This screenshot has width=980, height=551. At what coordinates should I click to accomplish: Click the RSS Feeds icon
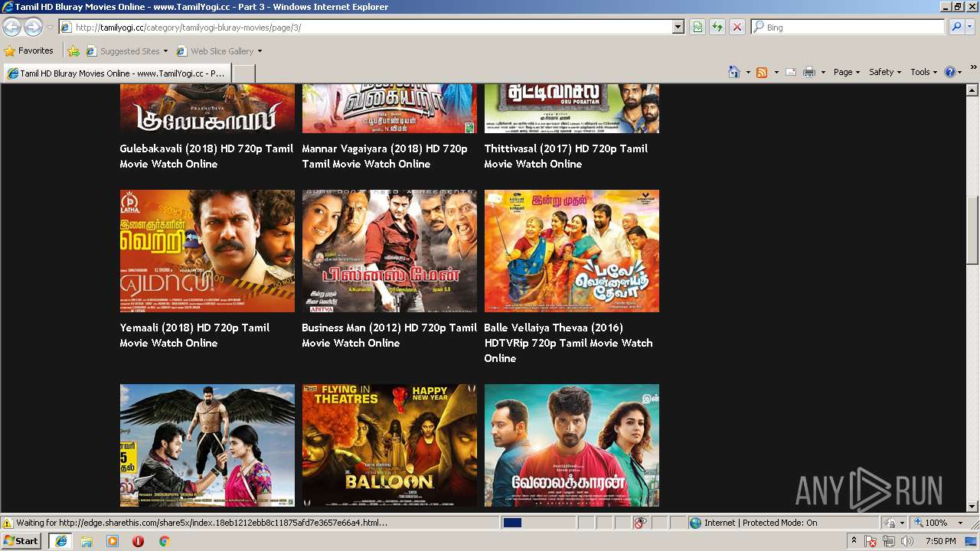(x=762, y=72)
